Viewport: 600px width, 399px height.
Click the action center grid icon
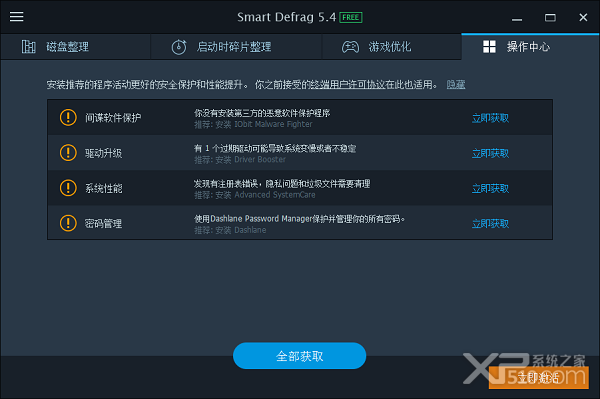[x=489, y=47]
